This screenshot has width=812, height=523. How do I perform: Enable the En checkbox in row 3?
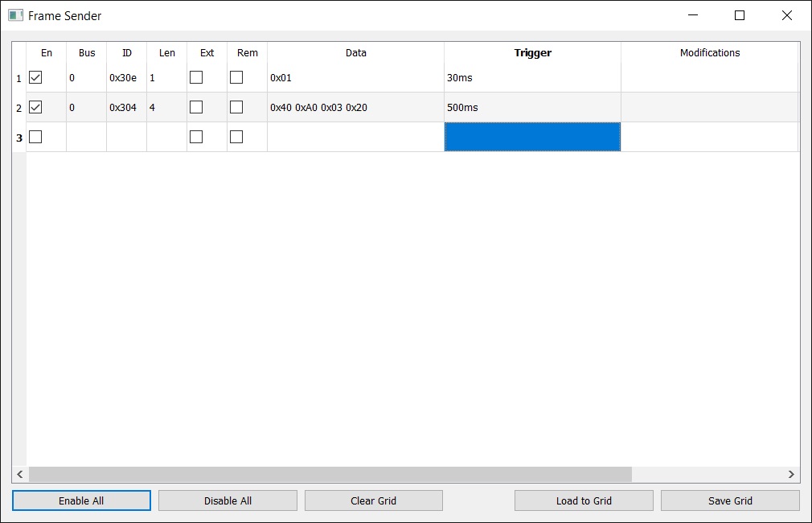pyautogui.click(x=35, y=137)
